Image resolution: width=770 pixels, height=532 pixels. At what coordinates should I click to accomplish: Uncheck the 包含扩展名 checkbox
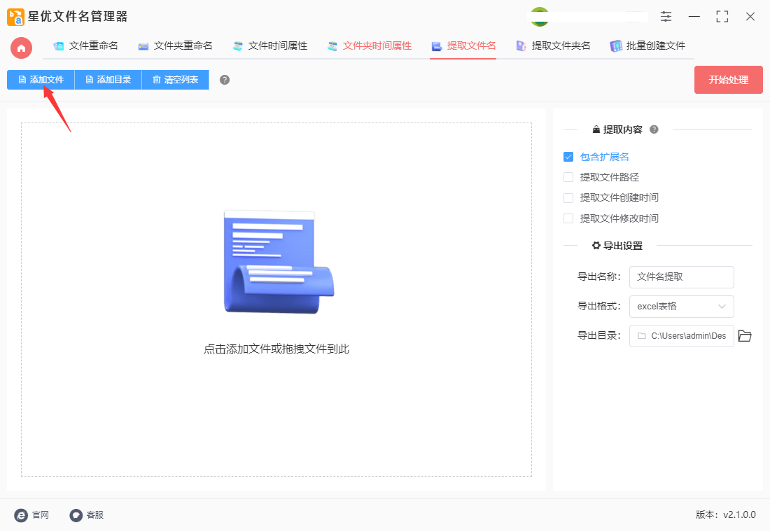click(568, 157)
